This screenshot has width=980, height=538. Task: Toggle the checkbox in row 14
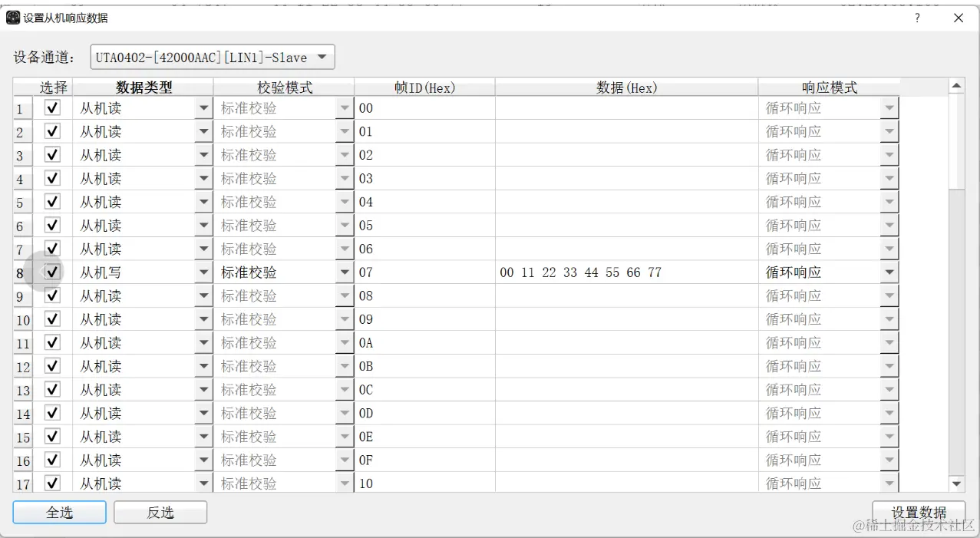point(53,413)
